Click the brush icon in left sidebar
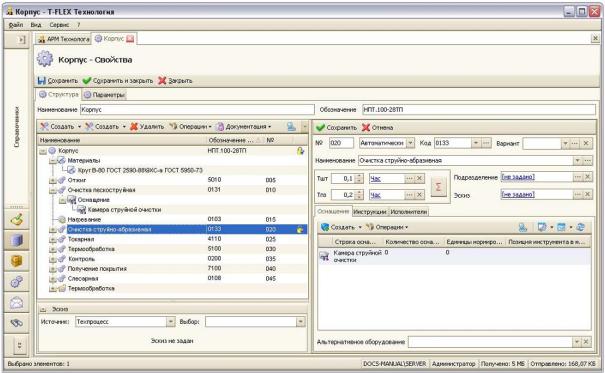The height and width of the screenshot is (373, 605). (x=16, y=220)
